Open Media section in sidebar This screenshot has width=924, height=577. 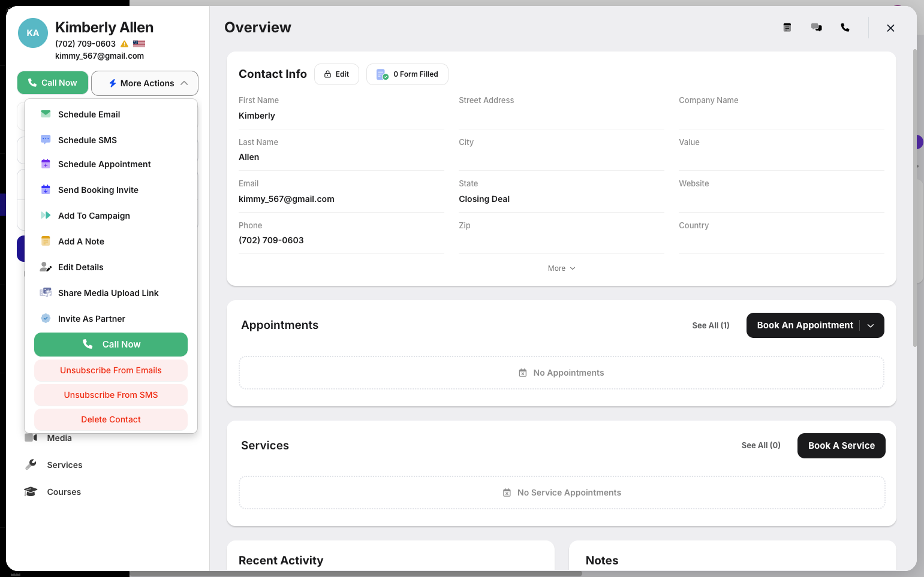tap(59, 438)
